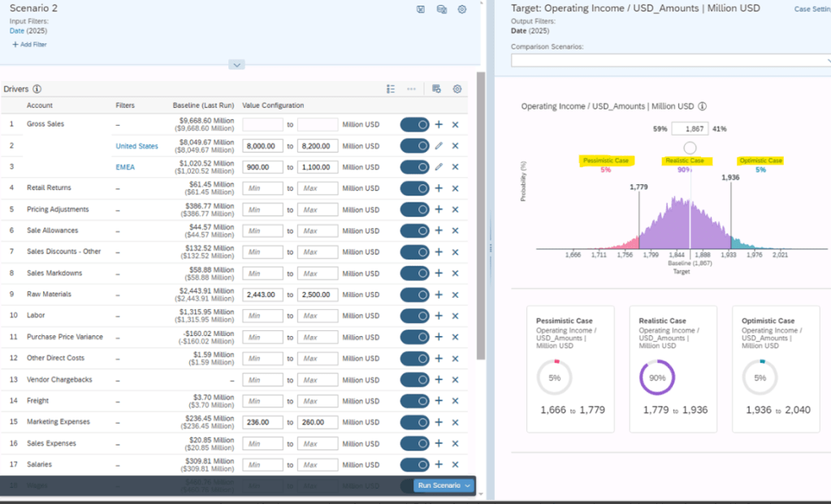Click Add Filter
831x504 pixels.
pos(29,45)
